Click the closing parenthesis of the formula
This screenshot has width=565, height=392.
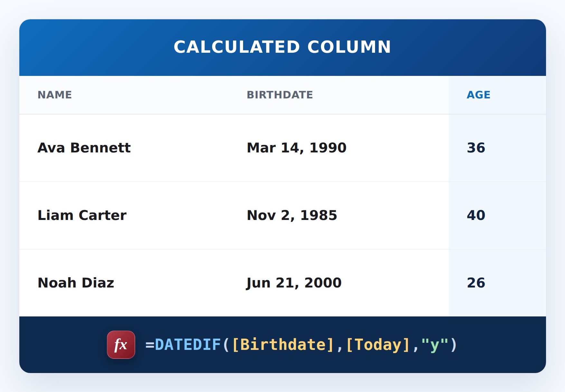click(x=454, y=345)
